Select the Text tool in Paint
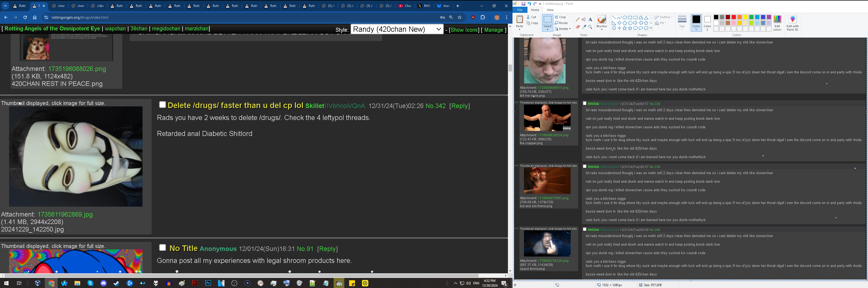Screen dimensions: 868x288 point(590,19)
